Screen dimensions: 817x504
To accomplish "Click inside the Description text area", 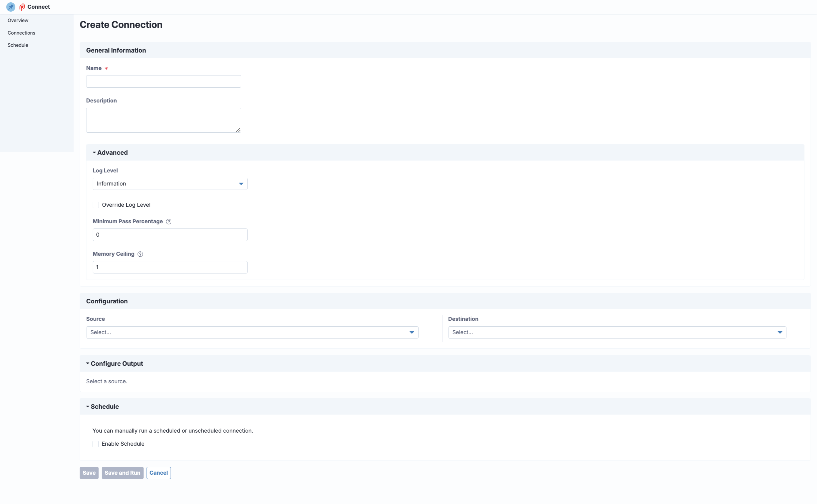I will 163,119.
